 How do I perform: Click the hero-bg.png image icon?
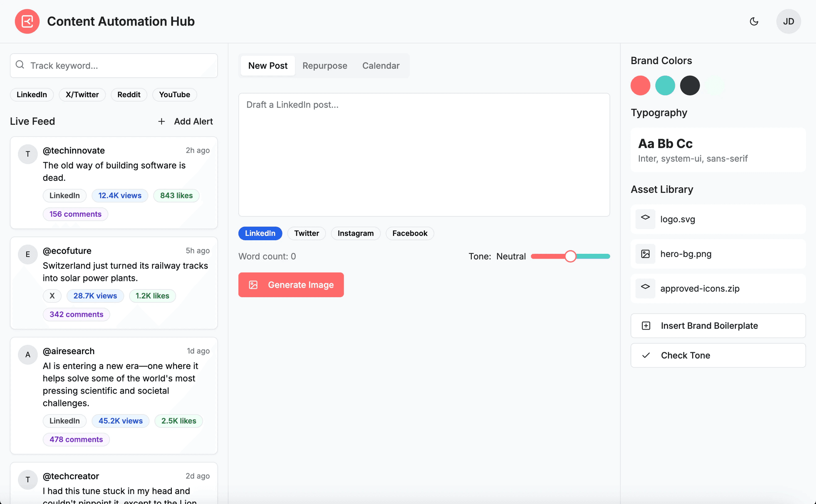[645, 254]
